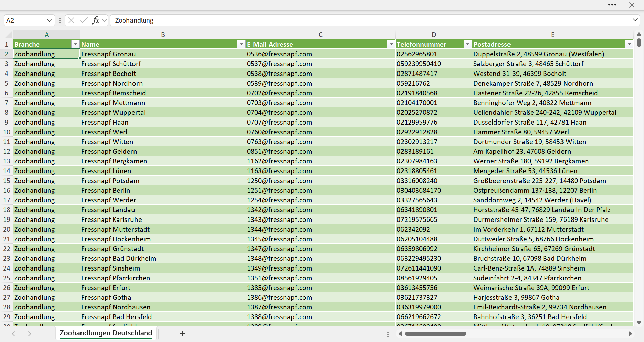Viewport: 644px width, 342px height.
Task: Go to previous sheet using left arrow
Action: tap(13, 333)
